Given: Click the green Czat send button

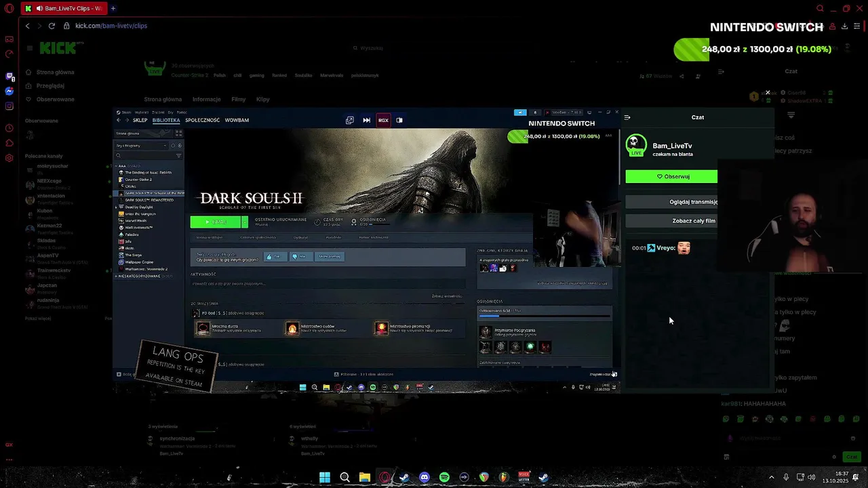Looking at the screenshot, I should coord(851,457).
